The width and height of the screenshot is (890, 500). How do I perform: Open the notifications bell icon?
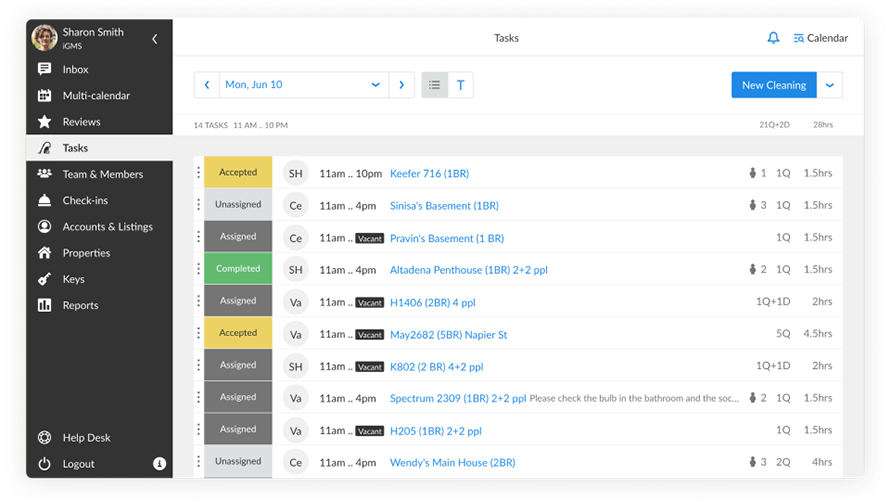click(773, 38)
